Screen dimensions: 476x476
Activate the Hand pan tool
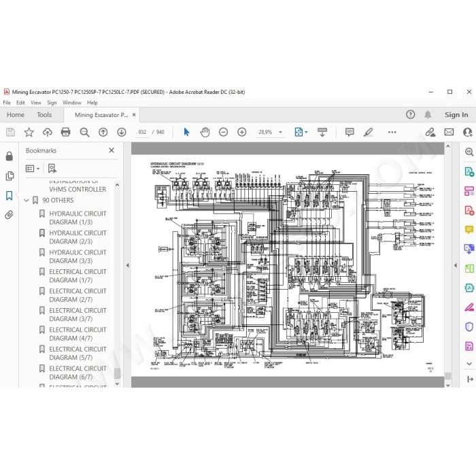pyautogui.click(x=205, y=132)
